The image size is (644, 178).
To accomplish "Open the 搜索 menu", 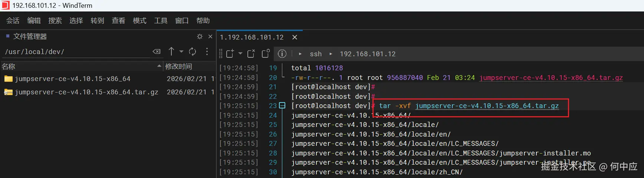I will point(55,21).
